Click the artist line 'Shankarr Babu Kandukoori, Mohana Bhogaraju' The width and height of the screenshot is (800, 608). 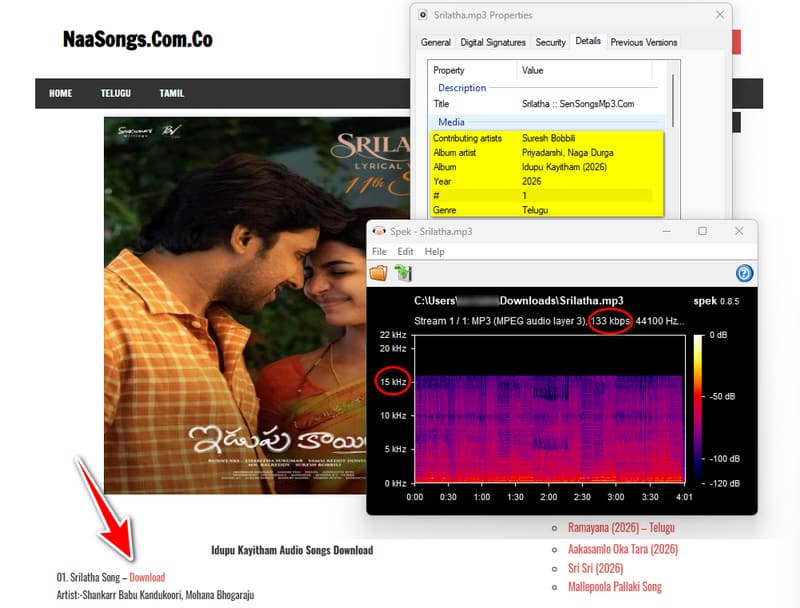168,595
